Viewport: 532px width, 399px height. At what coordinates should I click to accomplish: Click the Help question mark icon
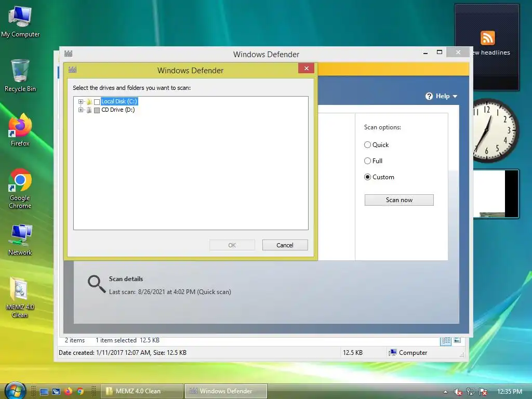coord(429,96)
